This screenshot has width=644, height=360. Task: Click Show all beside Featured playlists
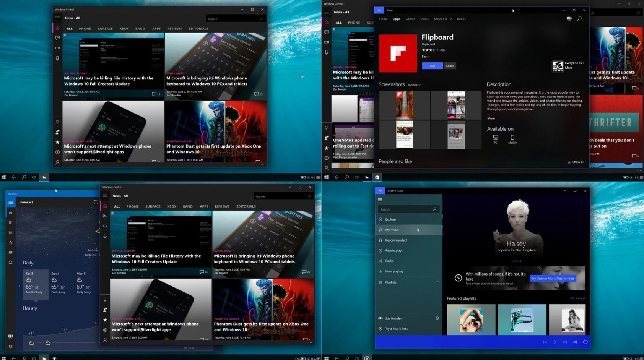click(x=578, y=298)
